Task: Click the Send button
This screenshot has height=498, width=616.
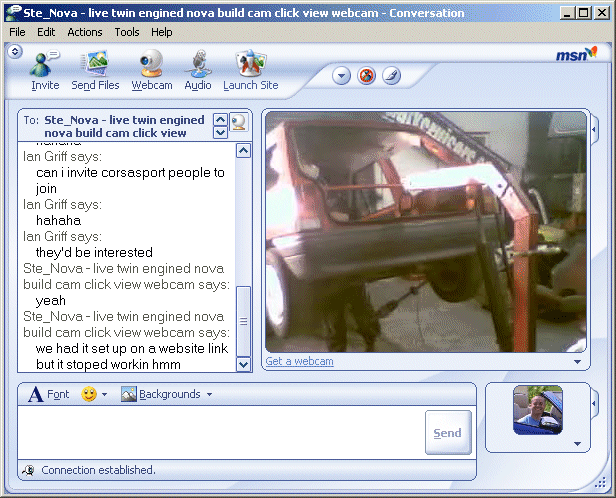Action: 447,433
